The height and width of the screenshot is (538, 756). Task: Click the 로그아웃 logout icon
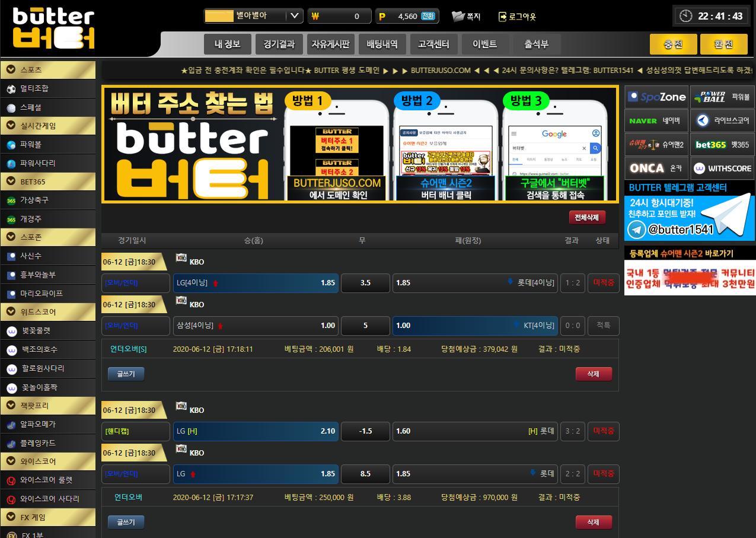point(503,17)
